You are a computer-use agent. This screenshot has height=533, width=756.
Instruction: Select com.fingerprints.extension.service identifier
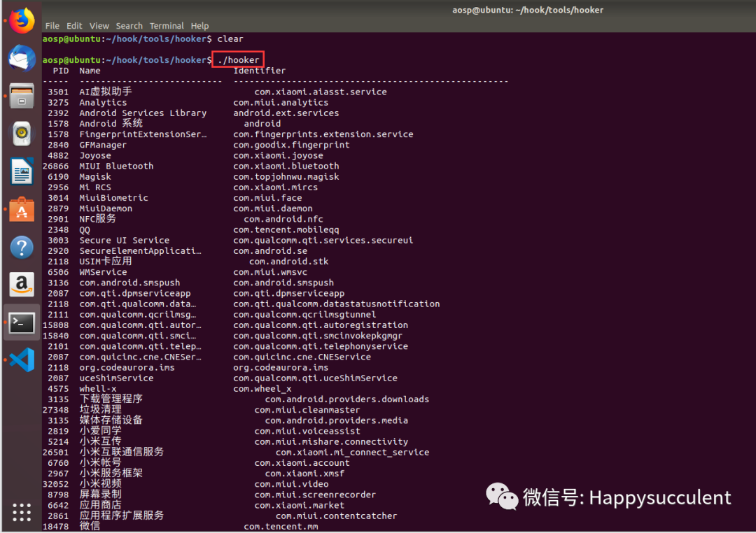click(323, 134)
